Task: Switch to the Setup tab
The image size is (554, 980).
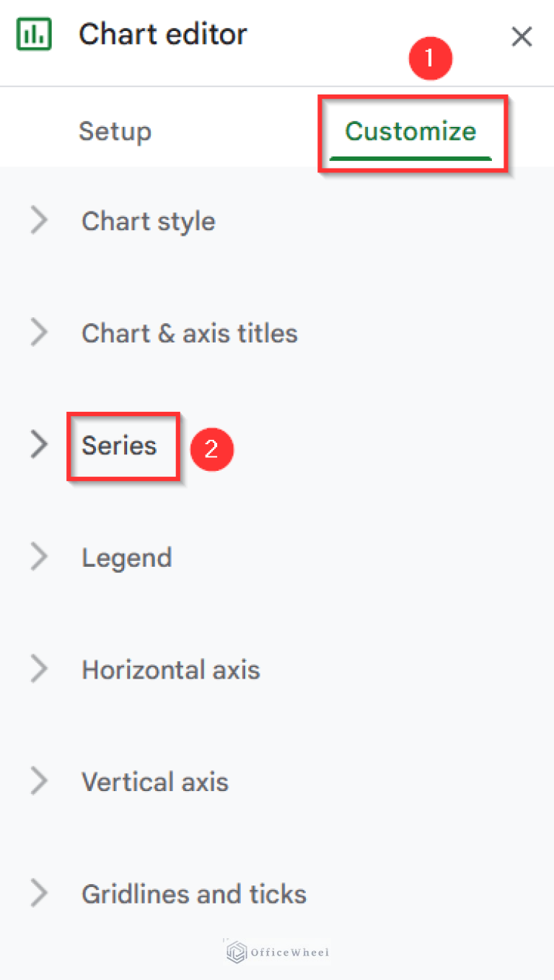Action: (115, 131)
